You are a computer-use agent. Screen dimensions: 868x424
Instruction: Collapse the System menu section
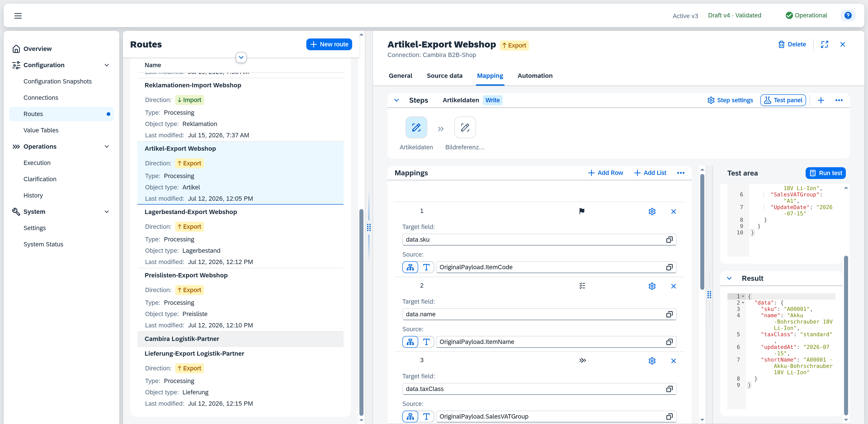click(106, 212)
